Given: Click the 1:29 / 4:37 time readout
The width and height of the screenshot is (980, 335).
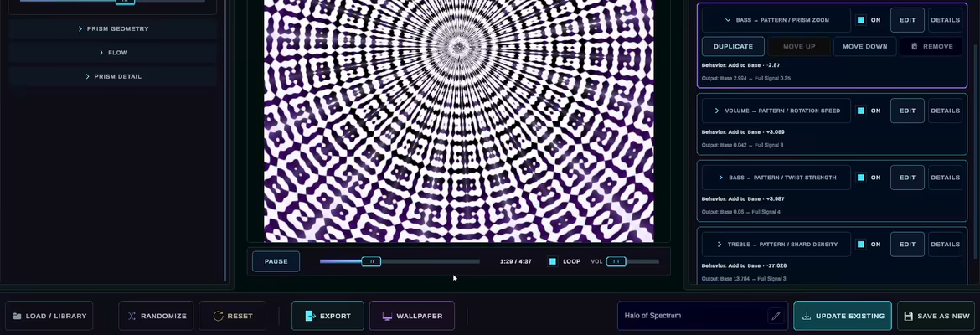Looking at the screenshot, I should coord(516,261).
